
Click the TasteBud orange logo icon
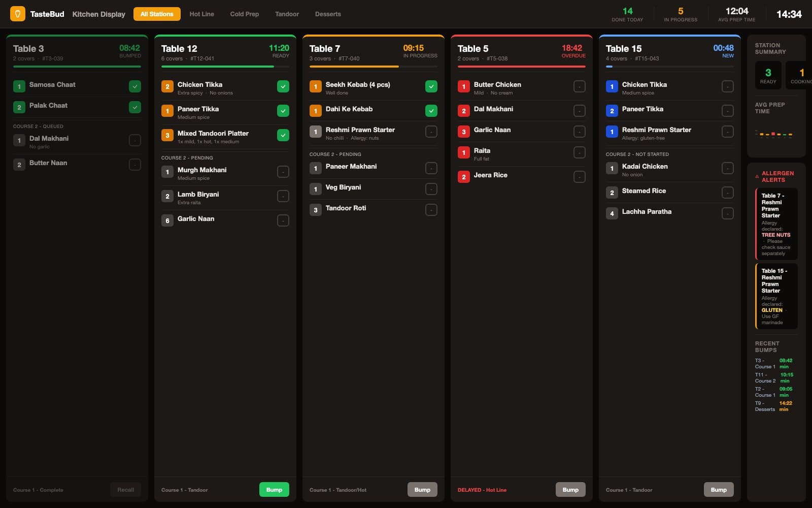coord(18,14)
